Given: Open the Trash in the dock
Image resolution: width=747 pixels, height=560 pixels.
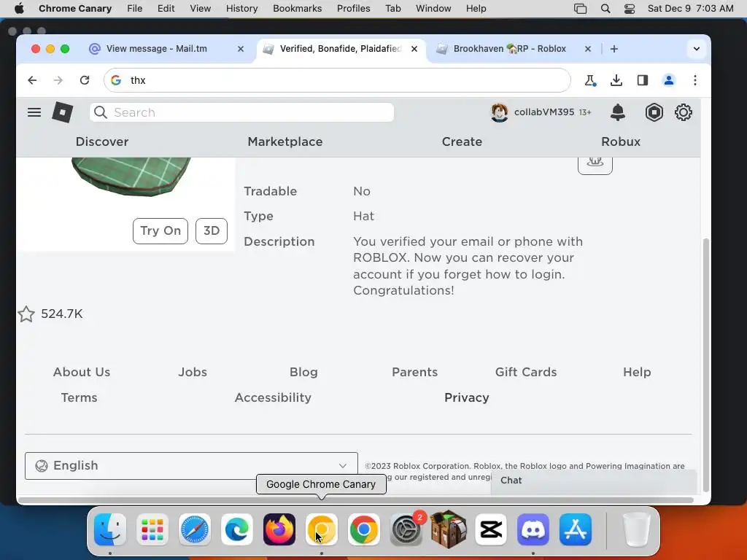Looking at the screenshot, I should [x=636, y=529].
